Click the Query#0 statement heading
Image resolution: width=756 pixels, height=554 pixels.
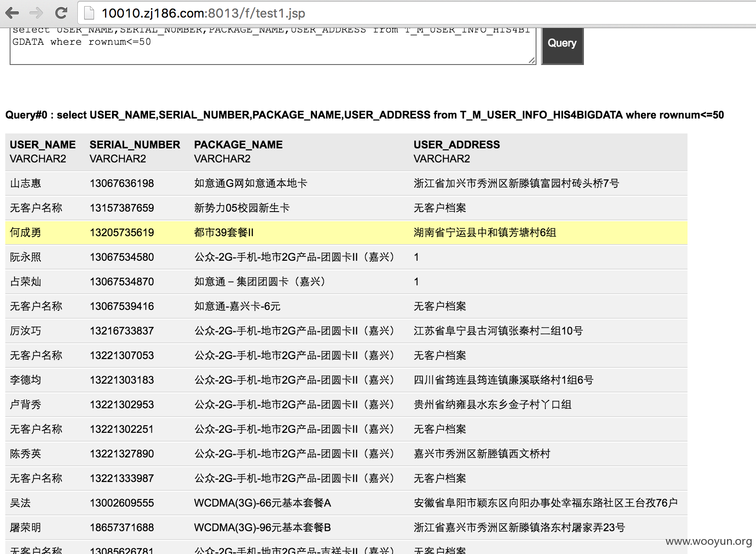pyautogui.click(x=364, y=115)
